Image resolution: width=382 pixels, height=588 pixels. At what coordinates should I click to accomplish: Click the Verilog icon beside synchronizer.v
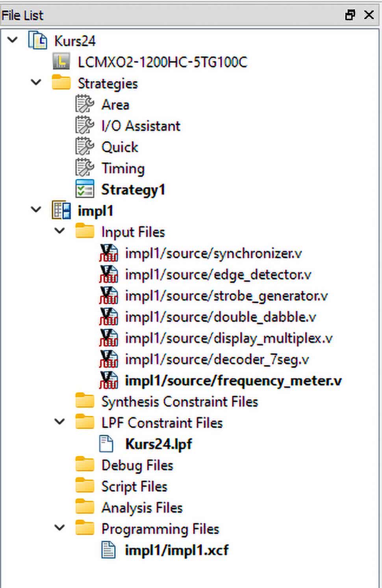tap(108, 253)
